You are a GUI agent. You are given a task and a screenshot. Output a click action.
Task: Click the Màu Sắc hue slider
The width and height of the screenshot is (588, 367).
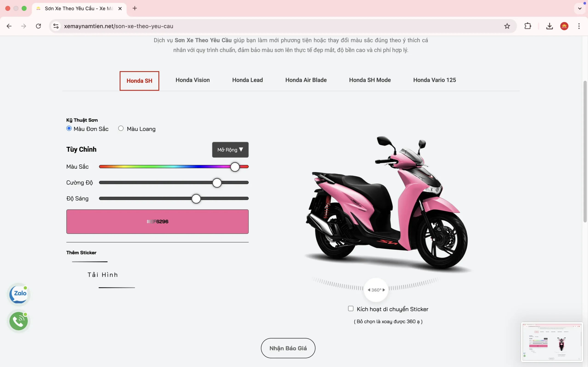click(173, 167)
